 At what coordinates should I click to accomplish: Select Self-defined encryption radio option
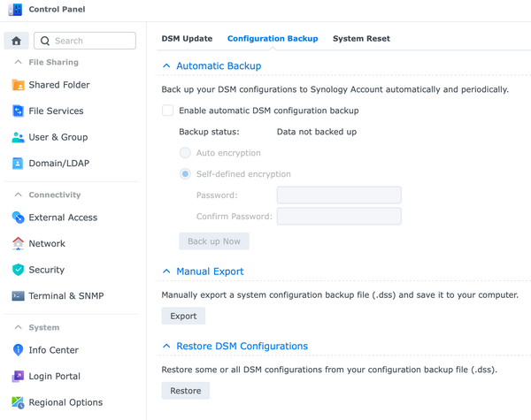[185, 174]
